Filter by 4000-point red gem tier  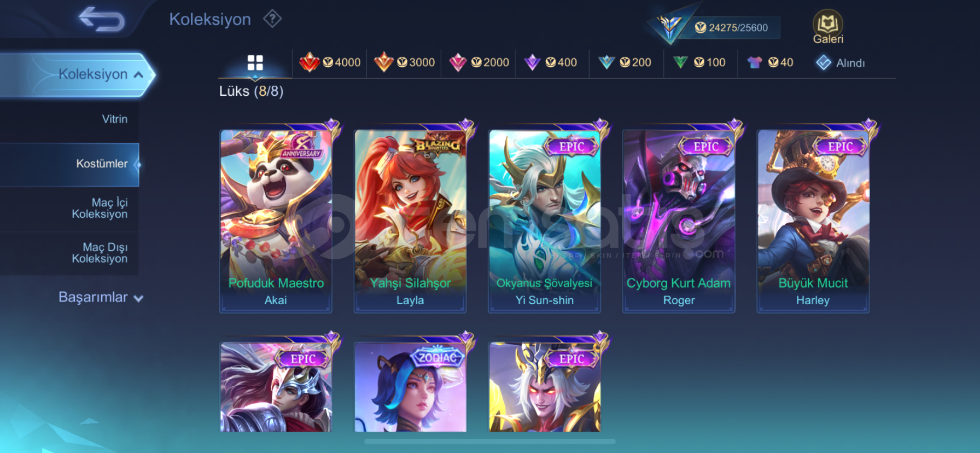pos(330,62)
